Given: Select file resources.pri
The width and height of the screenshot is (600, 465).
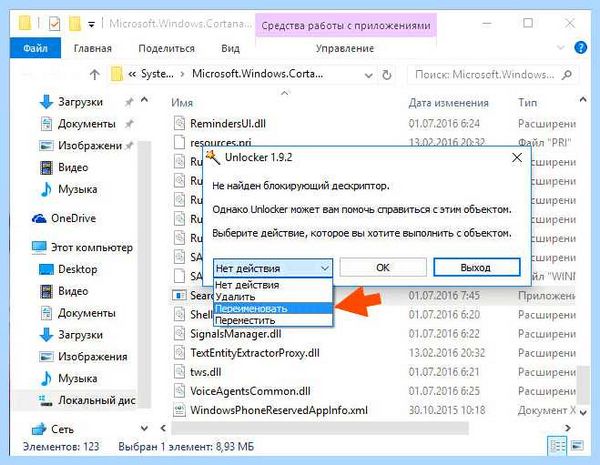Looking at the screenshot, I should (221, 143).
